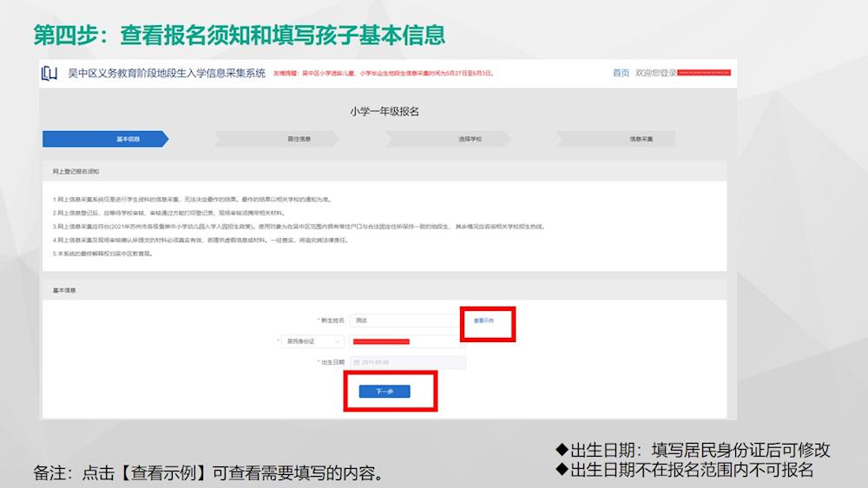
Task: Click the ID number input field
Action: tap(407, 342)
